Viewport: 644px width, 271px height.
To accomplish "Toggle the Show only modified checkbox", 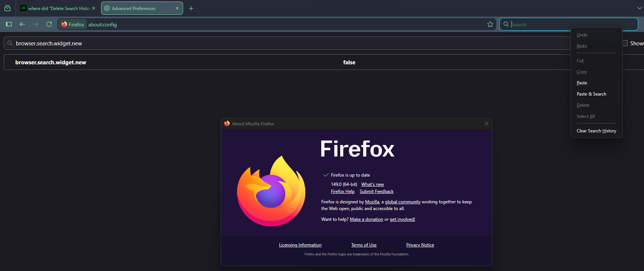I will pos(625,43).
